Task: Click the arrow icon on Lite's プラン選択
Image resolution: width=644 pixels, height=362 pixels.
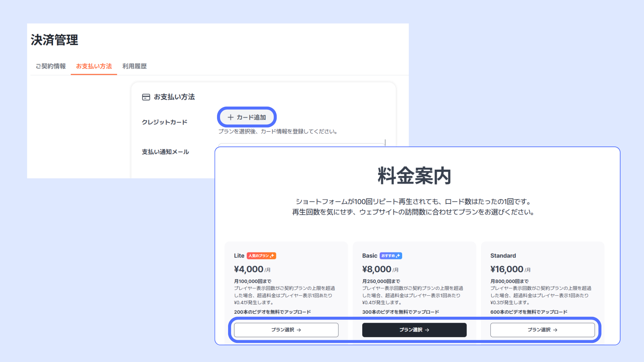Action: (299, 330)
